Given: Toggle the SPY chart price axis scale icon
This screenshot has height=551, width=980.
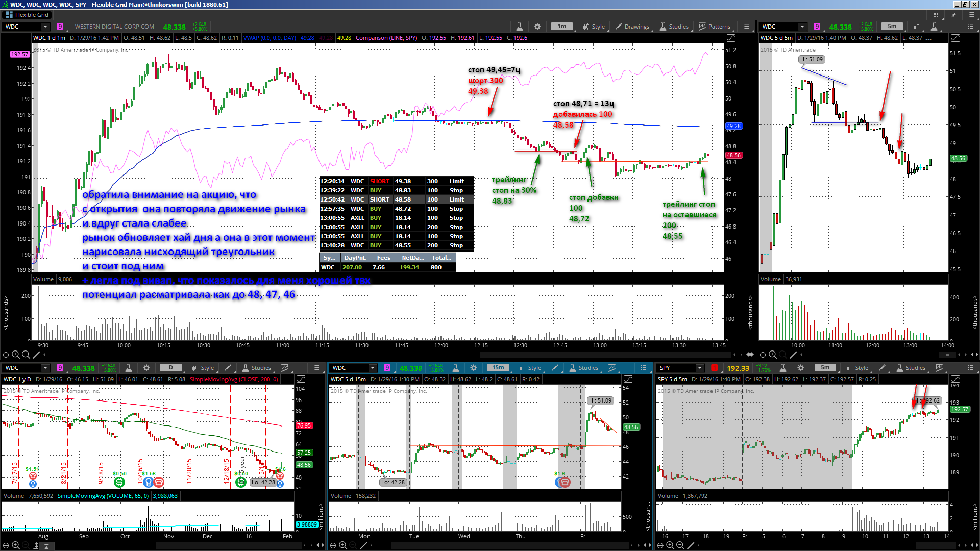Looking at the screenshot, I should pos(955,379).
